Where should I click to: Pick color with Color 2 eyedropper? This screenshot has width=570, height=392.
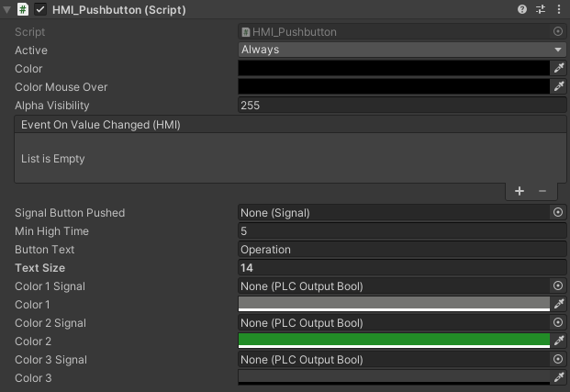pyautogui.click(x=558, y=341)
